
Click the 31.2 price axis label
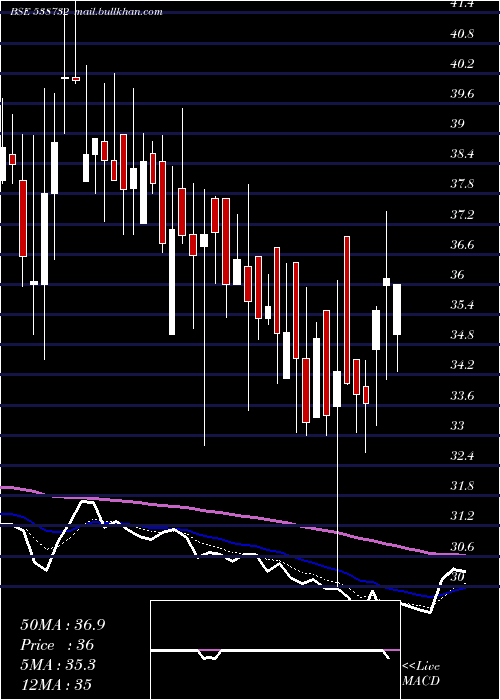(x=461, y=516)
